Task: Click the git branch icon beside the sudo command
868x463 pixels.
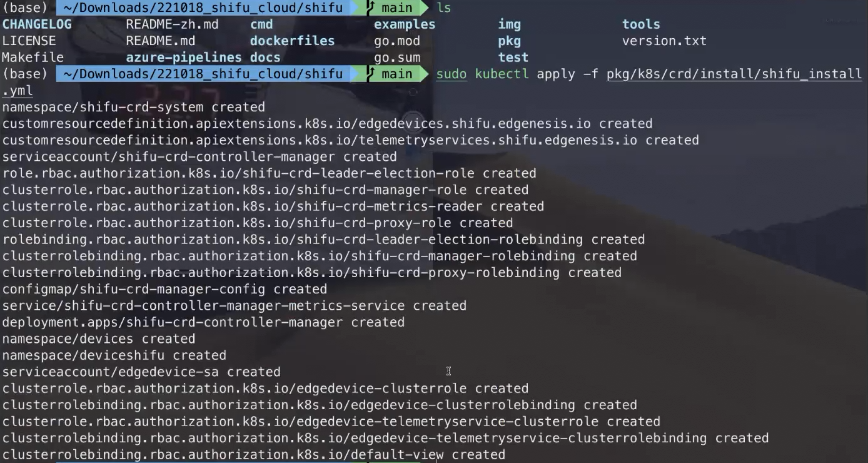Action: [x=371, y=74]
